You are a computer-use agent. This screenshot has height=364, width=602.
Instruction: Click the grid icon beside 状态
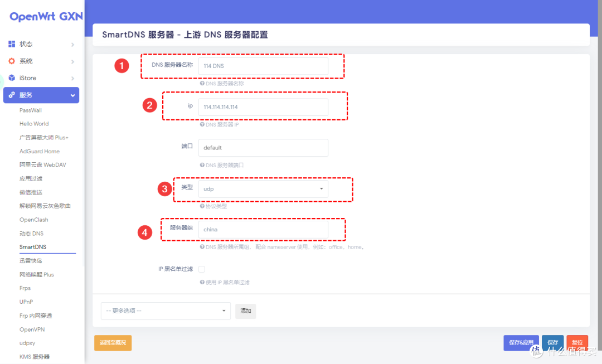coord(12,43)
